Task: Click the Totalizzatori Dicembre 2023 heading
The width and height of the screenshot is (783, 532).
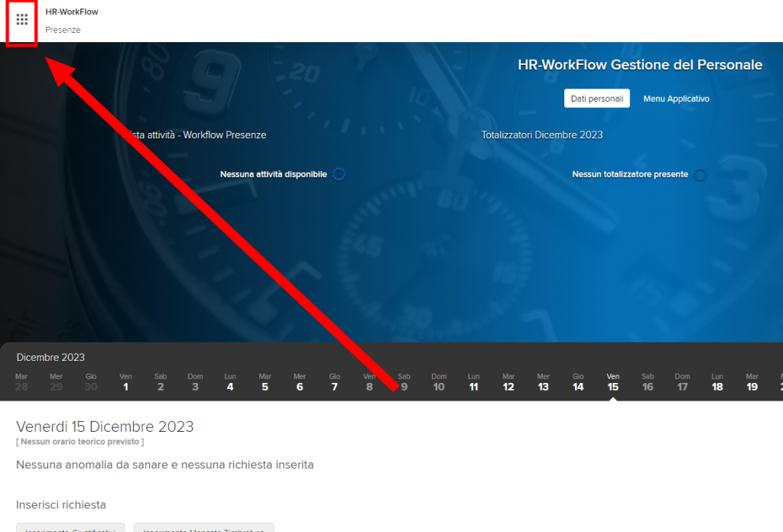Action: click(x=542, y=135)
